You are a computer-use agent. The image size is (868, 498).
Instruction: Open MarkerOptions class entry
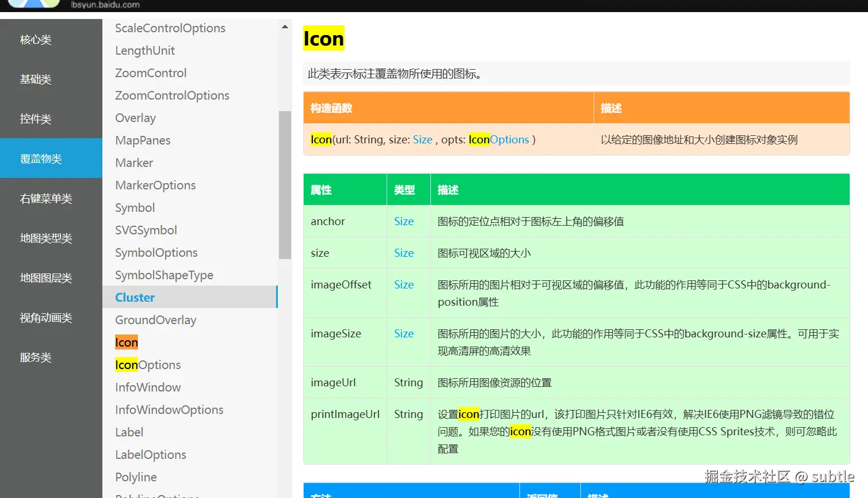click(x=155, y=185)
